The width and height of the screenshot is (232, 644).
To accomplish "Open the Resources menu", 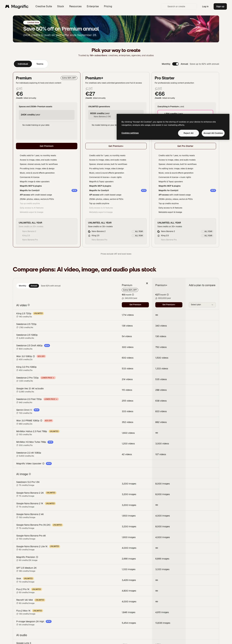I will [75, 6].
